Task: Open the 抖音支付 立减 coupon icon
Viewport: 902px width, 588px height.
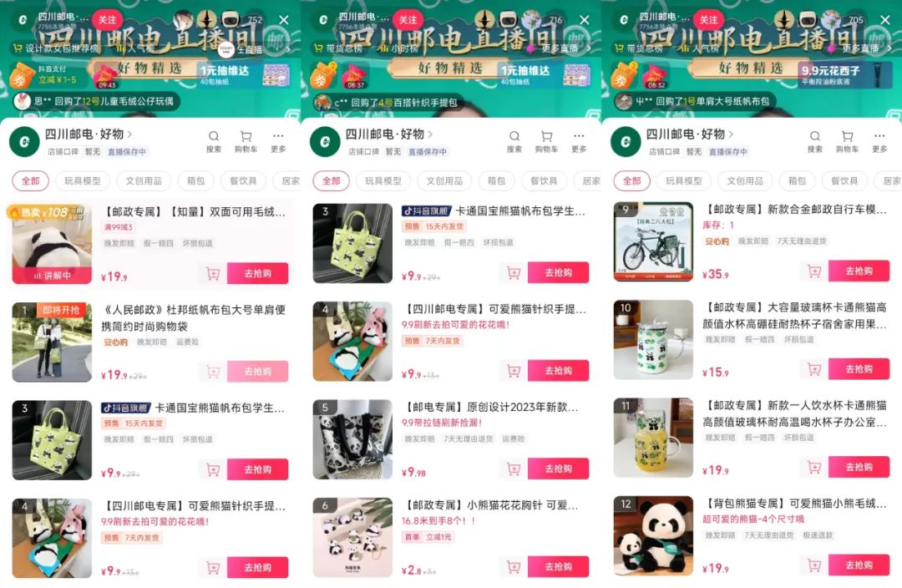Action: (21, 77)
